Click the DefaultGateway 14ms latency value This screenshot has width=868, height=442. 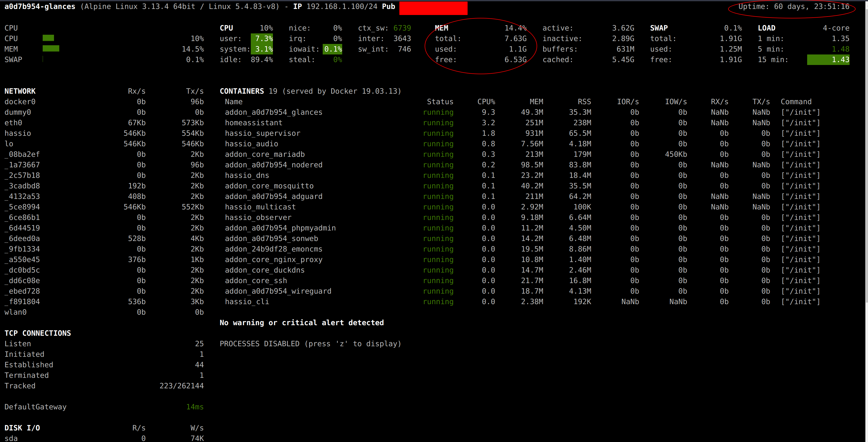tap(195, 407)
